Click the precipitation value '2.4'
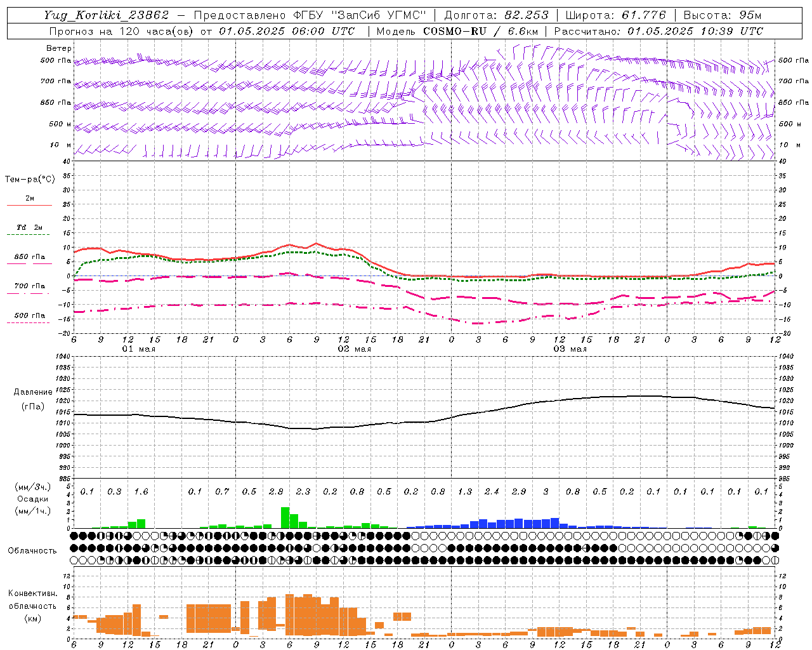 (x=492, y=492)
